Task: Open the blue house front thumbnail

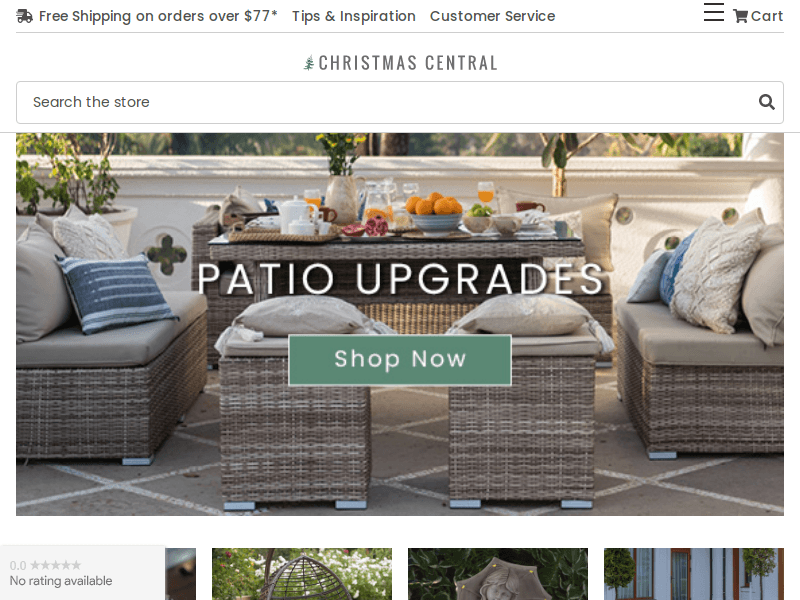Action: pos(694,574)
